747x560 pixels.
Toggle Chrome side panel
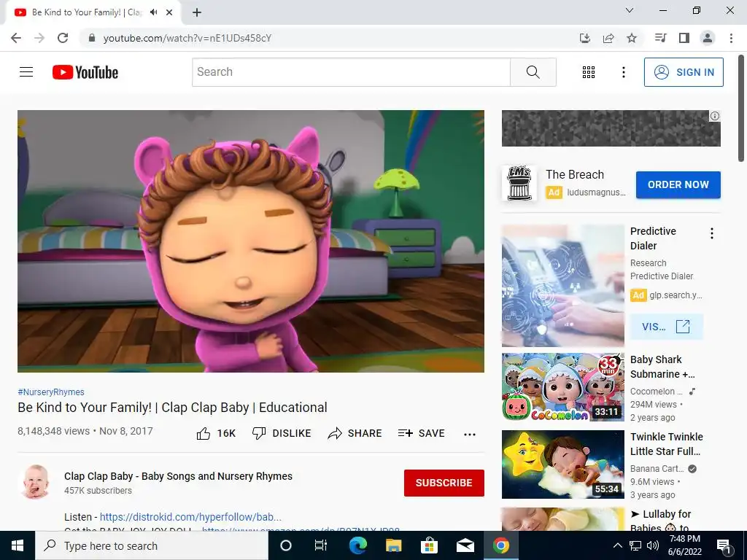(x=684, y=38)
